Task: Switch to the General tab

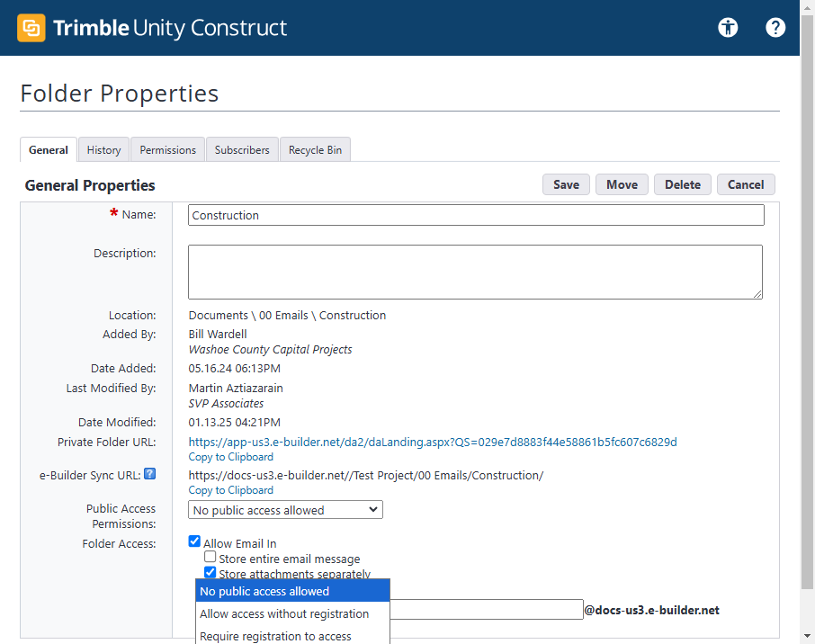Action: point(49,149)
